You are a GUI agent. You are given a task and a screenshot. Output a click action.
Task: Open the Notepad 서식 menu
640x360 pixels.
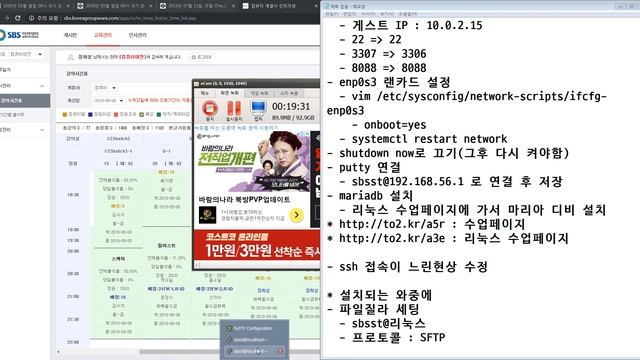pyautogui.click(x=368, y=14)
